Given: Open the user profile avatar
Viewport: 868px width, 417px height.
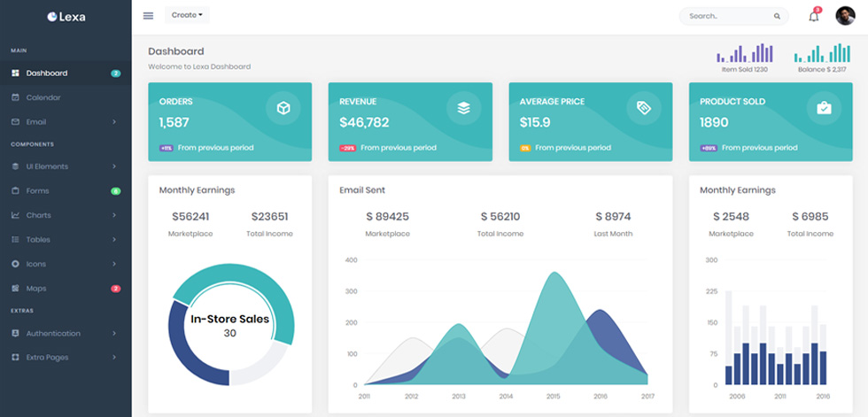Looking at the screenshot, I should pyautogui.click(x=845, y=15).
